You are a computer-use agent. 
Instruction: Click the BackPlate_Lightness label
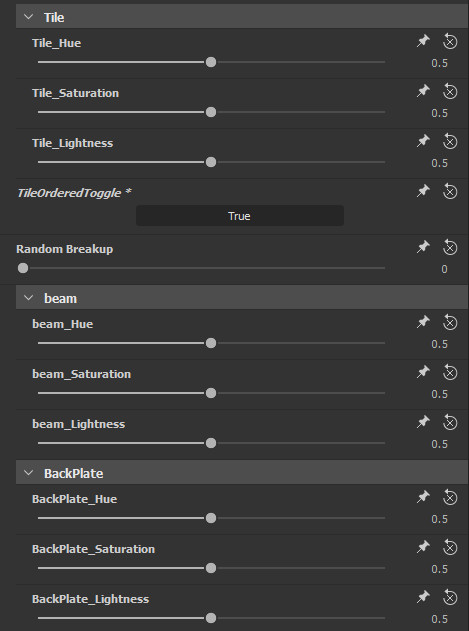point(91,599)
